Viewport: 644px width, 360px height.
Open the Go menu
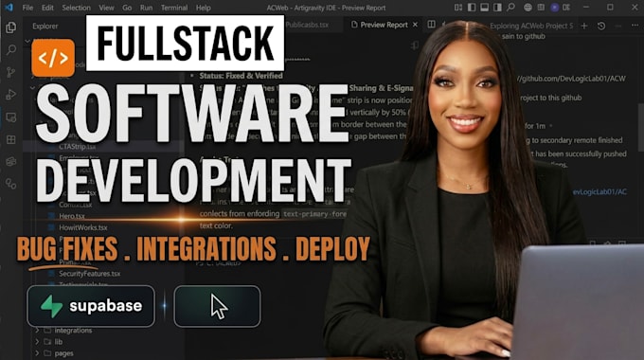[127, 8]
